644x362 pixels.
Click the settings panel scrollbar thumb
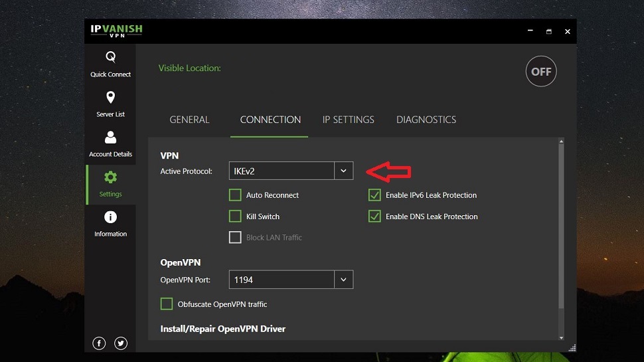(561, 226)
